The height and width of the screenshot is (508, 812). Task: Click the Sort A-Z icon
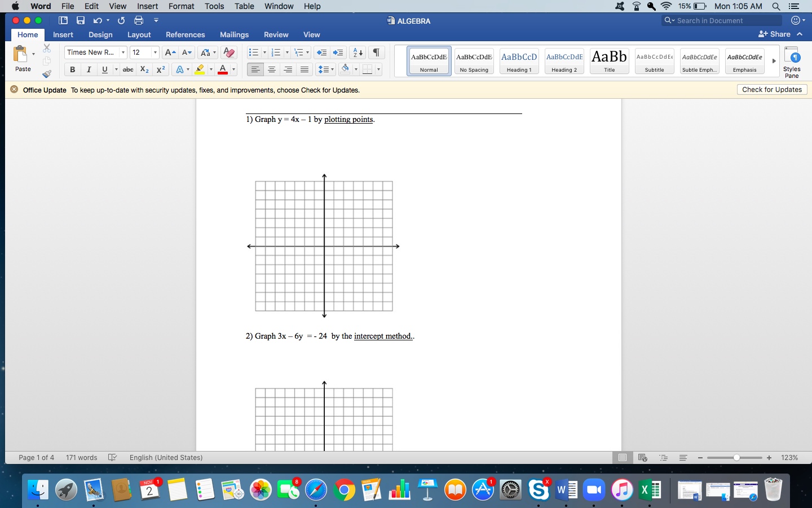(x=358, y=52)
